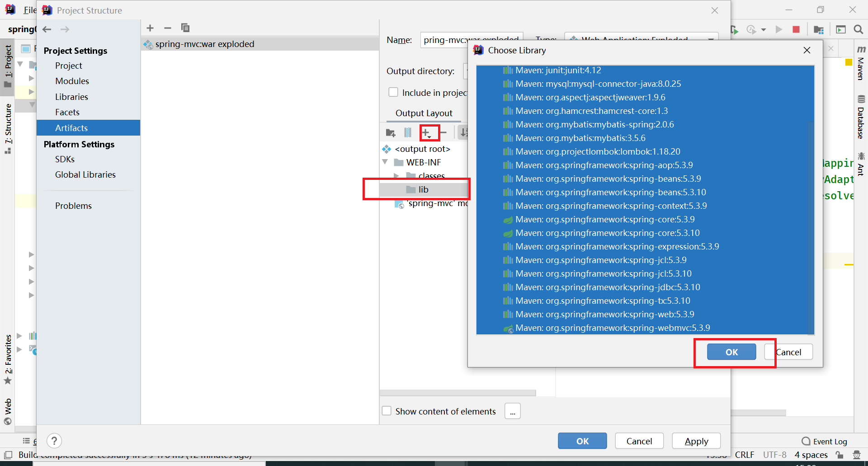Open the Problems section
Image resolution: width=868 pixels, height=466 pixels.
[73, 206]
